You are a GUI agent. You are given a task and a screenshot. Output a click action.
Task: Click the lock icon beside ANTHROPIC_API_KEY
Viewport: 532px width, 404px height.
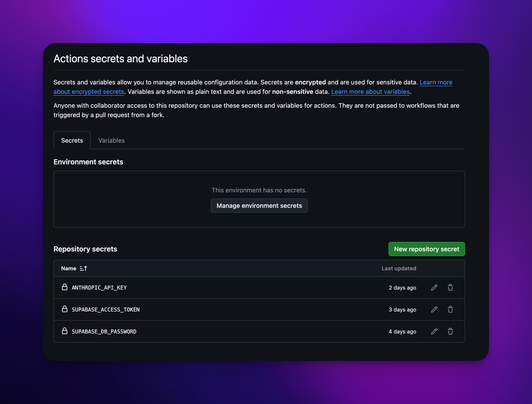pos(64,287)
